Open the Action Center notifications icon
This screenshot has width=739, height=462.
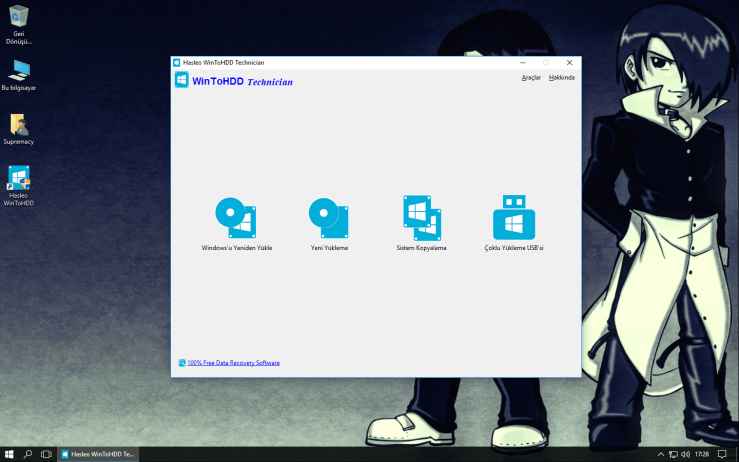coord(721,454)
